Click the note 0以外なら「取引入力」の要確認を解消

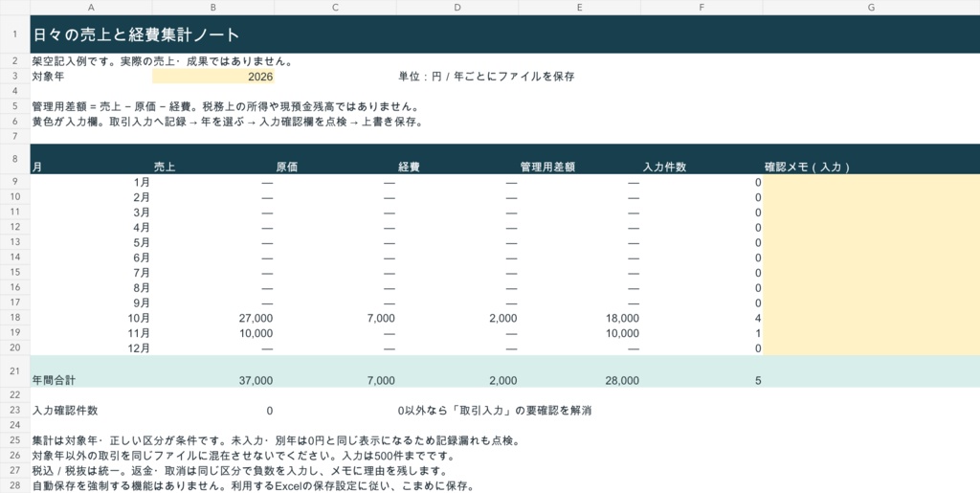(x=495, y=411)
